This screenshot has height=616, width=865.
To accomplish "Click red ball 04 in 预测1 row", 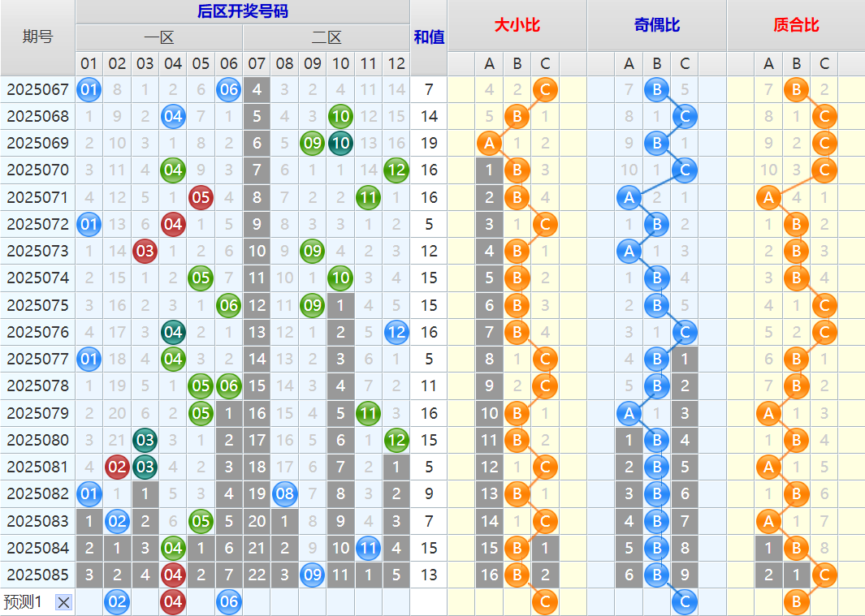I will click(173, 601).
